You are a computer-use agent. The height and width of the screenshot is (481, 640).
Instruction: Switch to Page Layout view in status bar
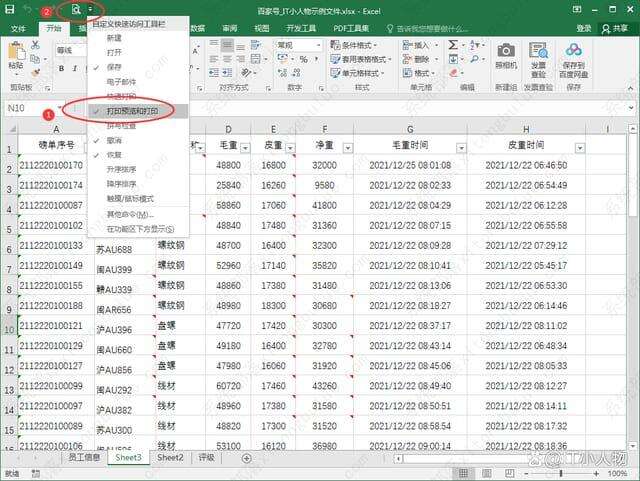coord(487,473)
